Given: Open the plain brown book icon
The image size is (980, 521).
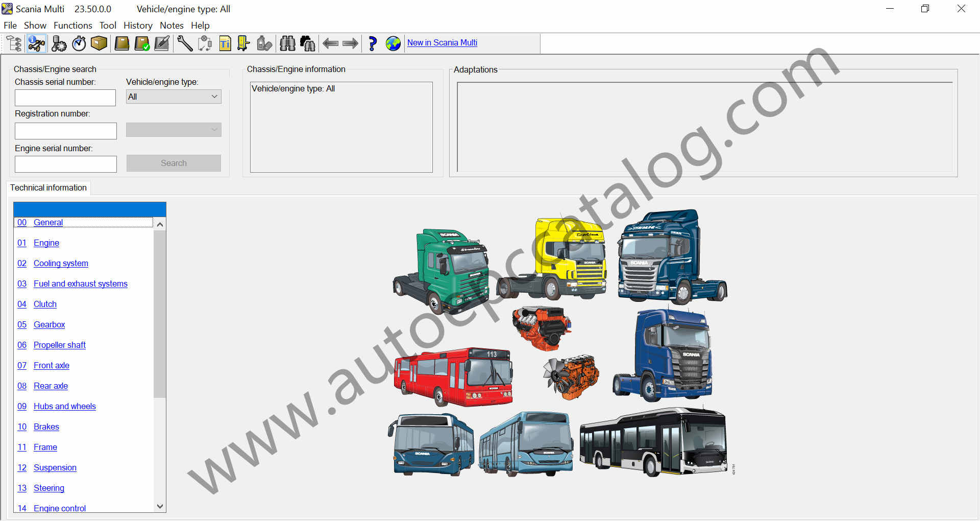Looking at the screenshot, I should pyautogui.click(x=121, y=43).
